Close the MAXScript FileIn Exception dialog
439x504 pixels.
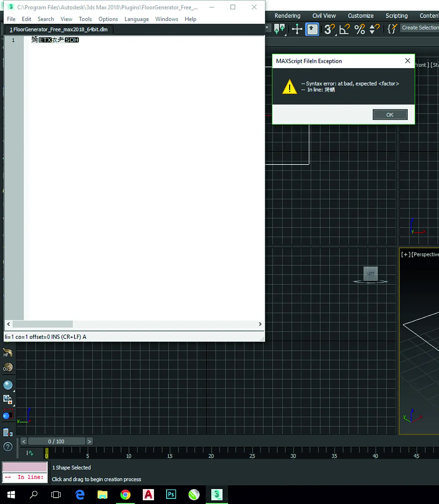(x=408, y=61)
